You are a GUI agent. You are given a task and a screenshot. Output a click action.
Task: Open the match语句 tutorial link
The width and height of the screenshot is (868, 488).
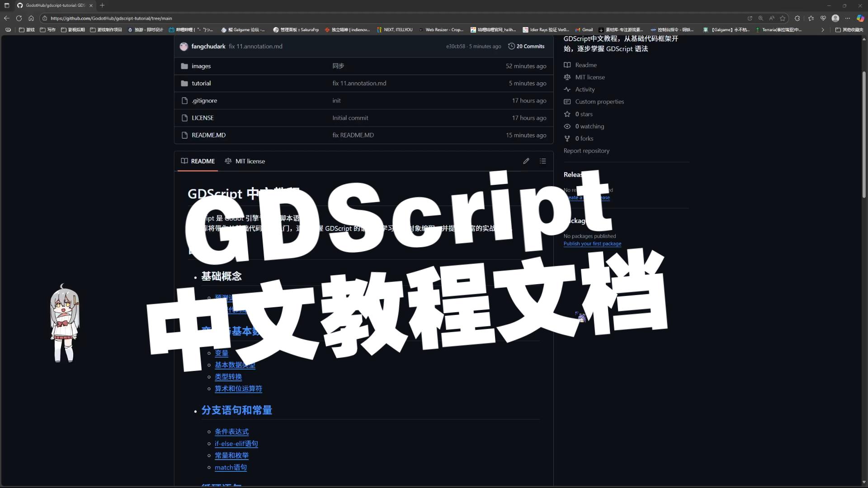pos(231,467)
